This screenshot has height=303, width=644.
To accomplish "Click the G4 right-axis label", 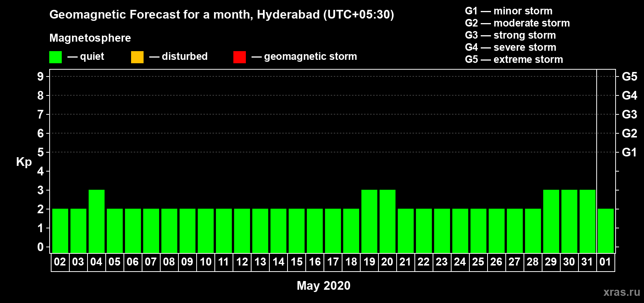I will point(630,95).
